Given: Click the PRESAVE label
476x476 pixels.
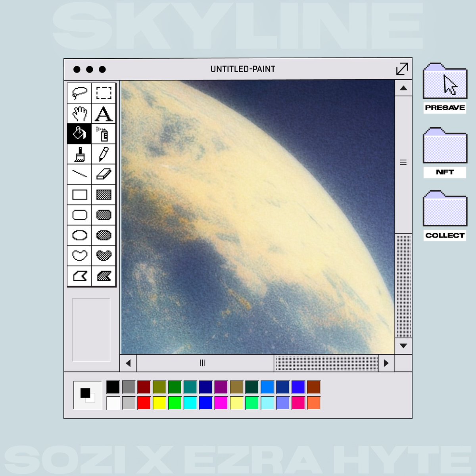Looking at the screenshot, I should click(445, 107).
